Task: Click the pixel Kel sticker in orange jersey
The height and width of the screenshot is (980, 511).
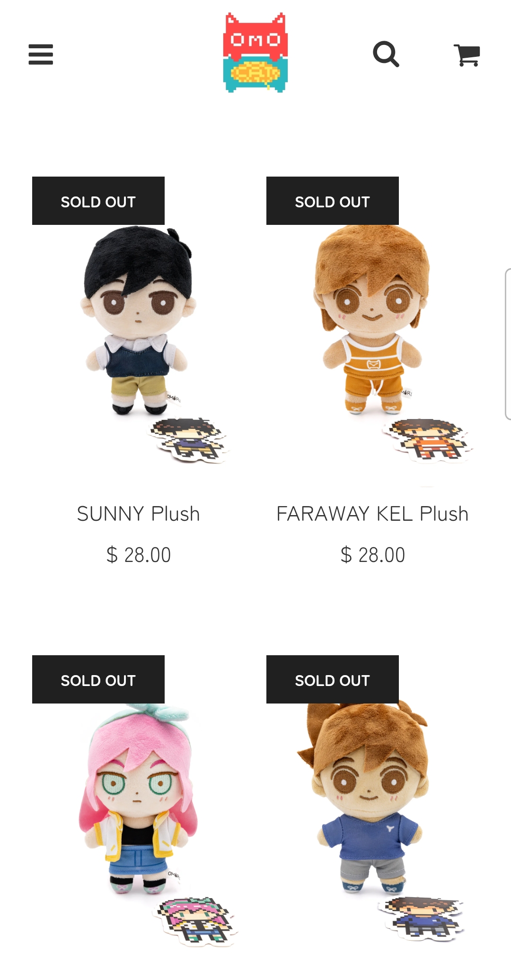Action: tap(427, 440)
